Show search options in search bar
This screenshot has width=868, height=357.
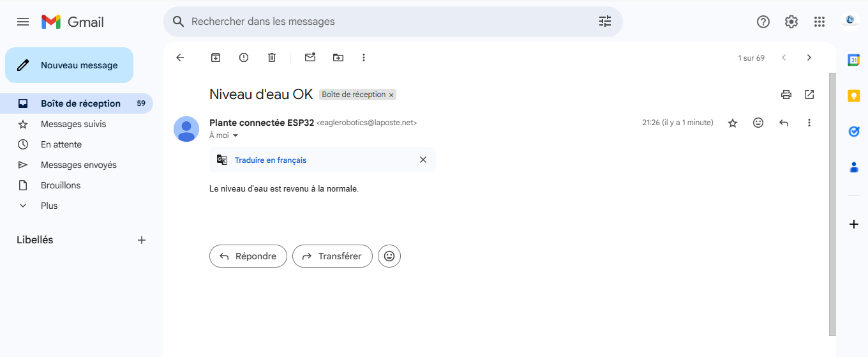pos(605,22)
